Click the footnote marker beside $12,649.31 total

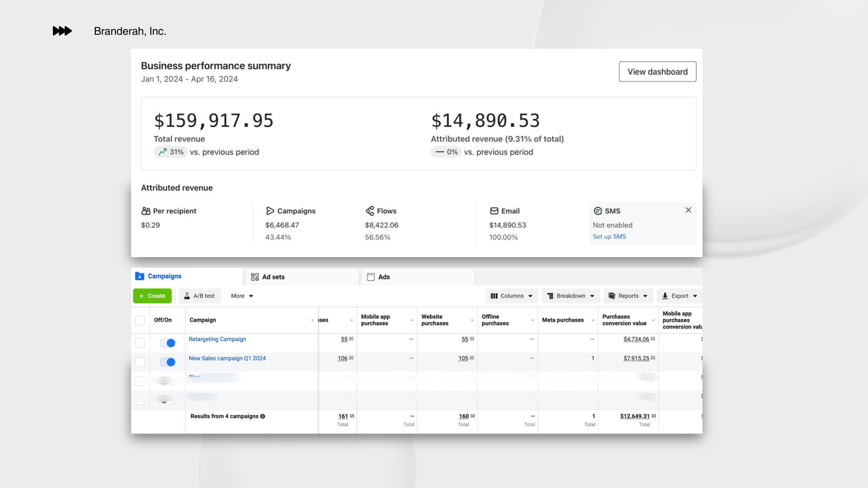click(x=654, y=416)
